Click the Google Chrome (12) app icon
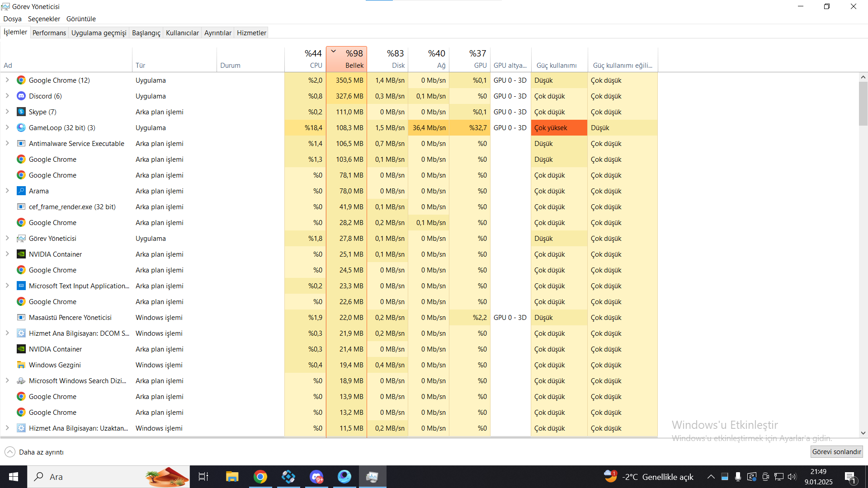Screen dimensions: 868x488 coord(21,80)
